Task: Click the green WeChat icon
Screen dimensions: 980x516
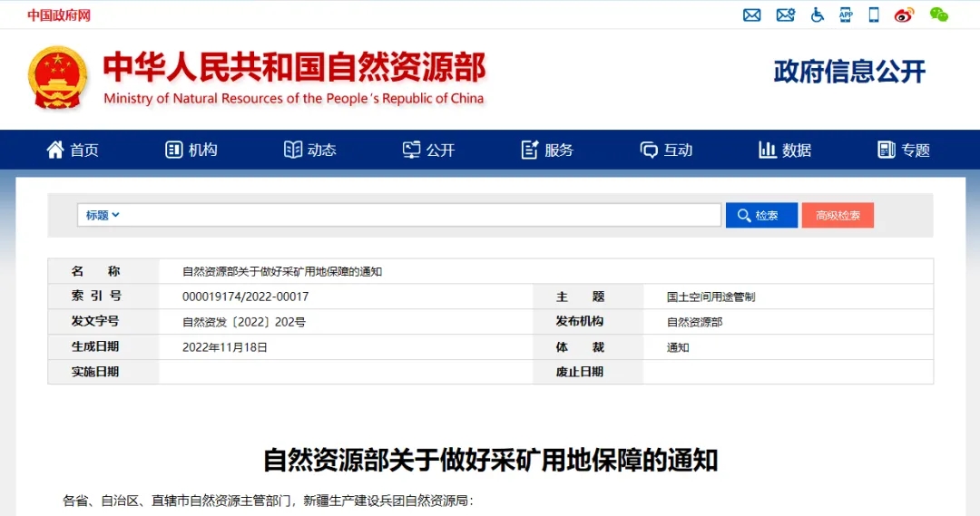Action: pyautogui.click(x=938, y=15)
